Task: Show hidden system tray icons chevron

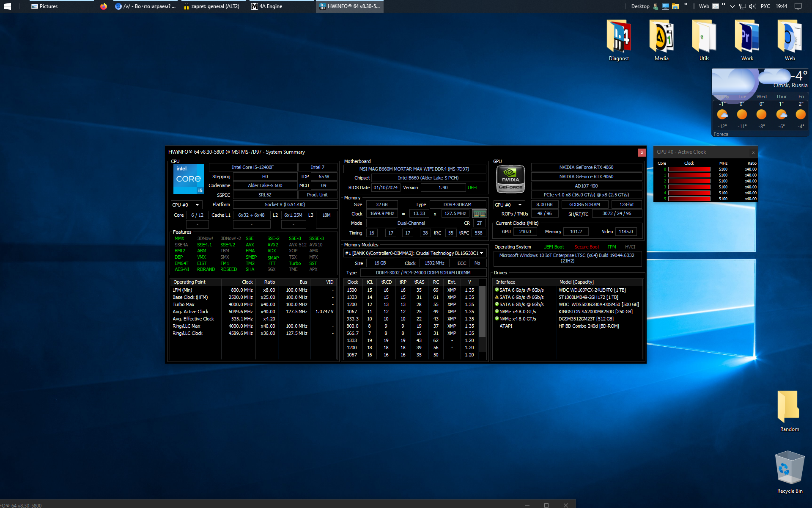Action: [x=732, y=6]
